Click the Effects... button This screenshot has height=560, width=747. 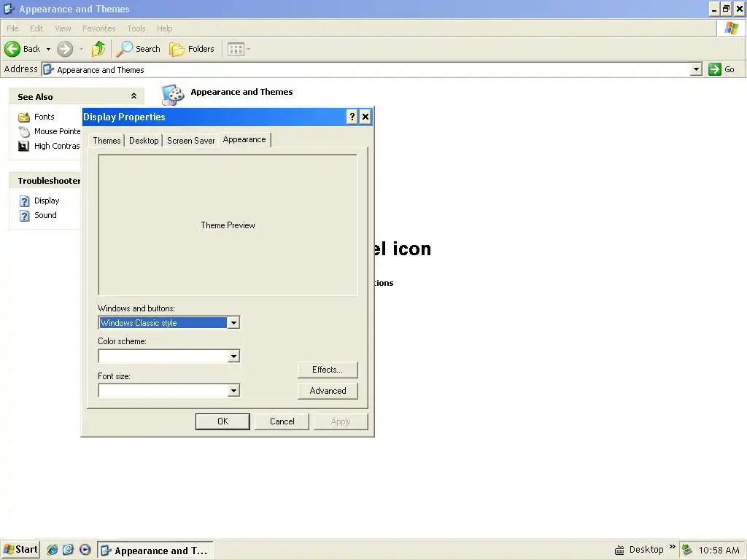[328, 370]
